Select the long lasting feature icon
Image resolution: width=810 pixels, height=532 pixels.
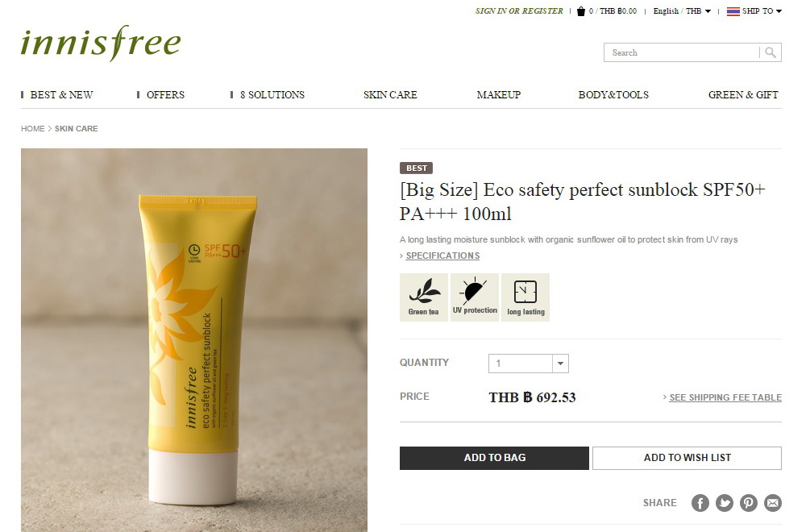coord(525,297)
